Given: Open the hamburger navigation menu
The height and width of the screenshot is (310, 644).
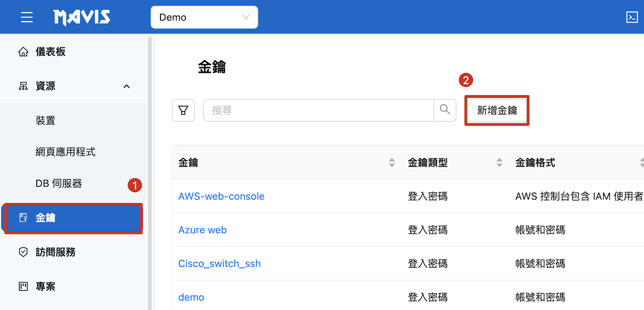Looking at the screenshot, I should (27, 17).
